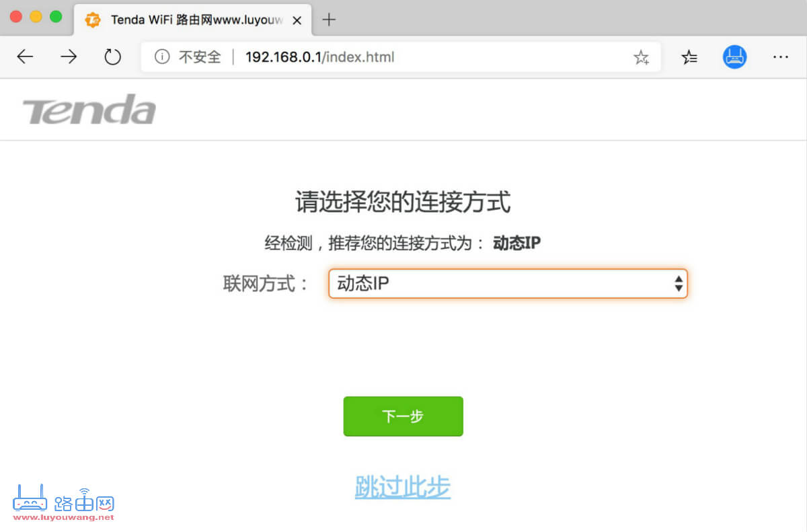Open browser settings via the ellipsis icon

point(780,57)
